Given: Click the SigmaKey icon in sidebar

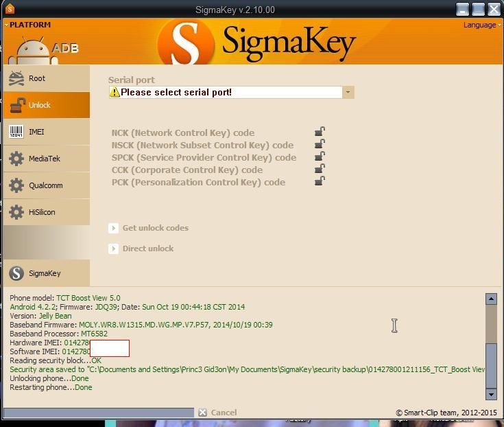Looking at the screenshot, I should (16, 273).
